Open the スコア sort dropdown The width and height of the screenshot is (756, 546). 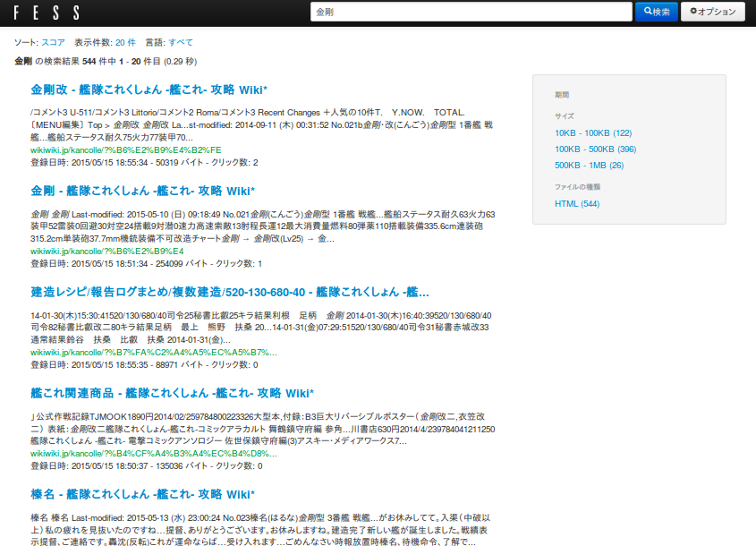53,42
